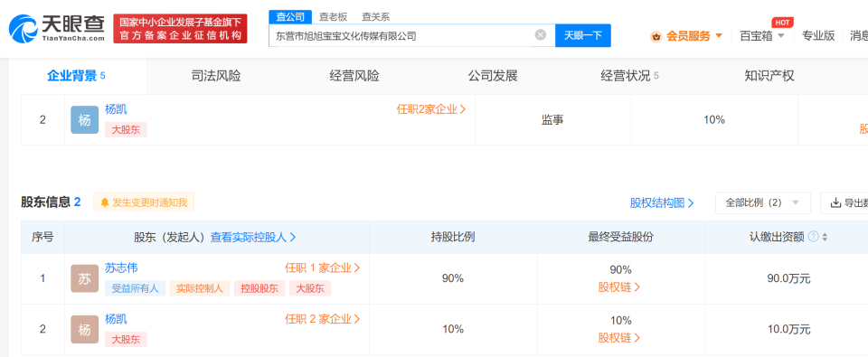Clear the search box with the X icon
Viewport: 868px width, 357px height.
pos(541,35)
